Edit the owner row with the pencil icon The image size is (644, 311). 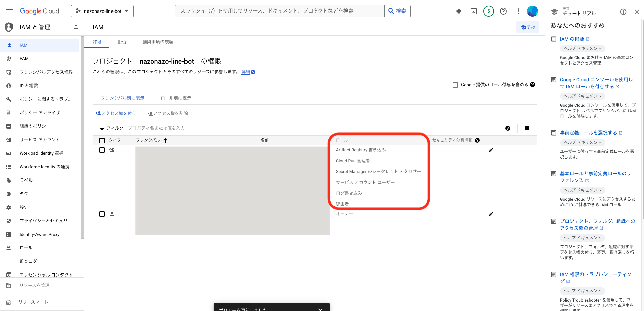coord(491,214)
